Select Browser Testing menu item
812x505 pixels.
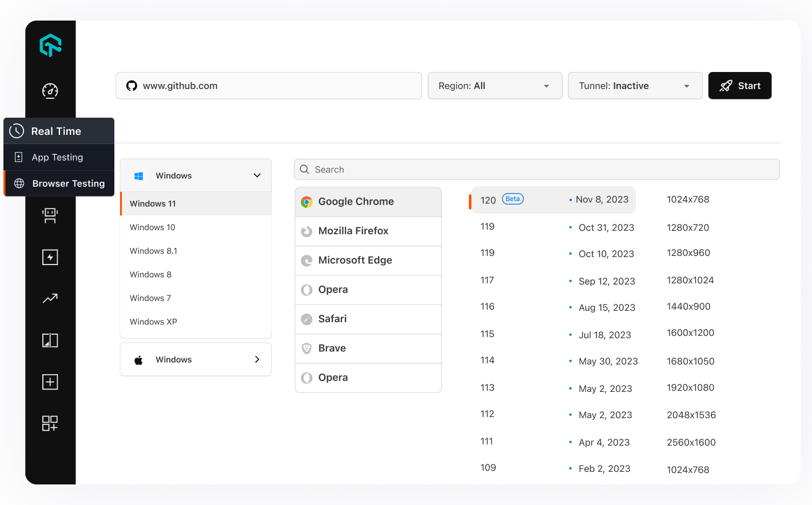(x=68, y=183)
